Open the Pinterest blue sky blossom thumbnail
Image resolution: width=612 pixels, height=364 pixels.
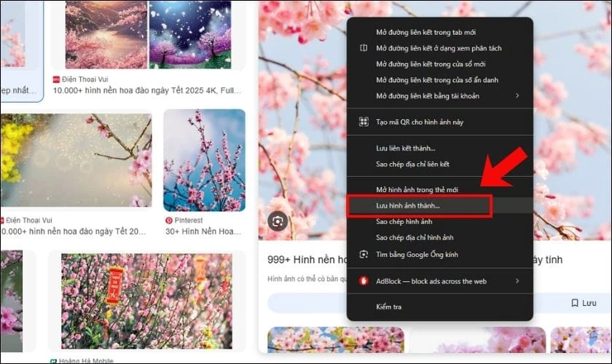(205, 160)
